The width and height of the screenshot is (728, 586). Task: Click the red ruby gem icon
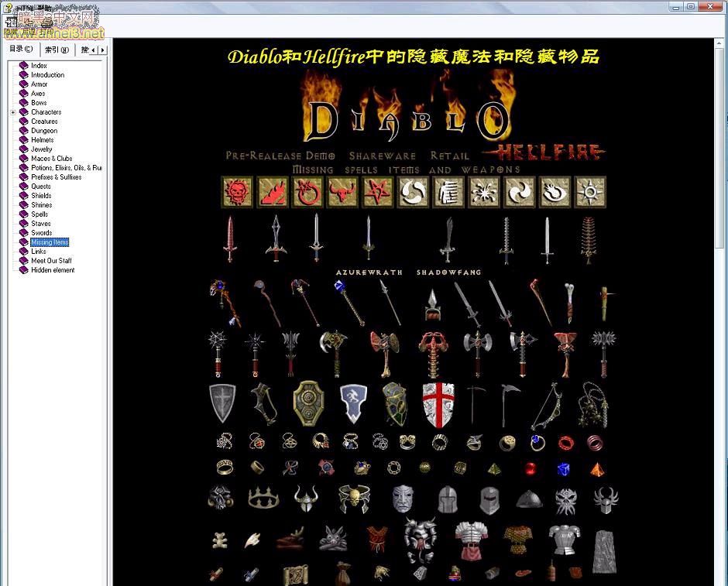(530, 468)
